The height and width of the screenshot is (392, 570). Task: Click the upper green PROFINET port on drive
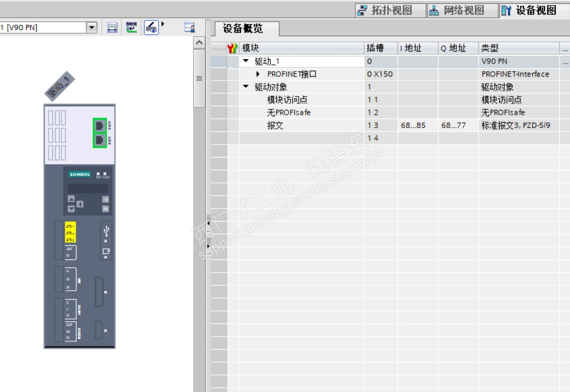(x=100, y=126)
